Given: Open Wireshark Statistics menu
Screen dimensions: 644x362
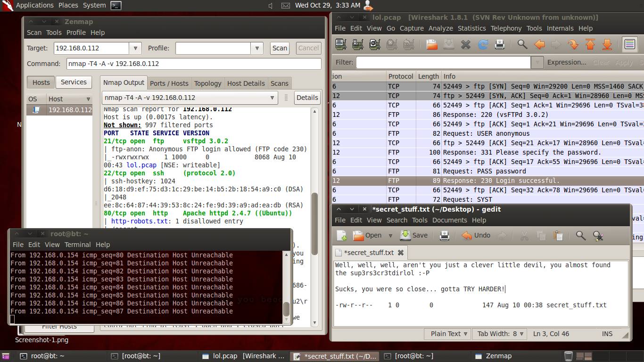Looking at the screenshot, I should [471, 28].
